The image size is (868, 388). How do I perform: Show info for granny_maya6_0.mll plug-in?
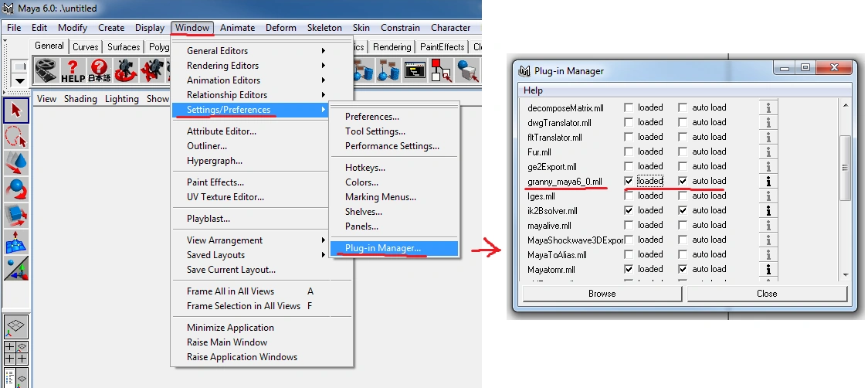click(x=768, y=182)
